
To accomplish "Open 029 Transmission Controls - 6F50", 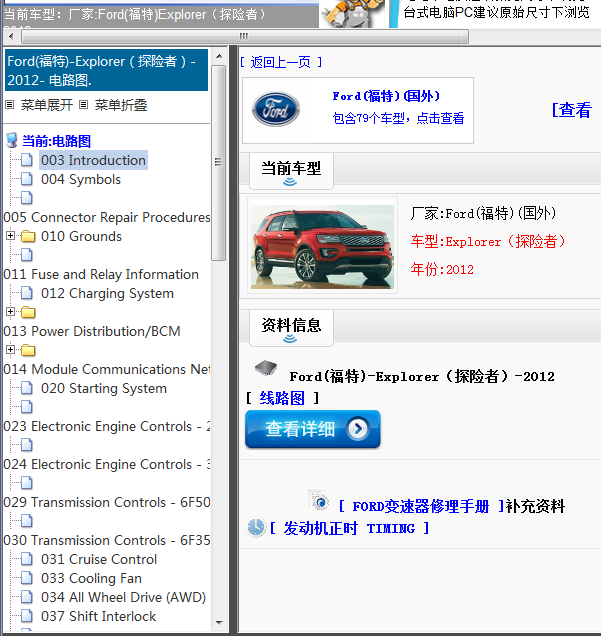I will point(107,502).
